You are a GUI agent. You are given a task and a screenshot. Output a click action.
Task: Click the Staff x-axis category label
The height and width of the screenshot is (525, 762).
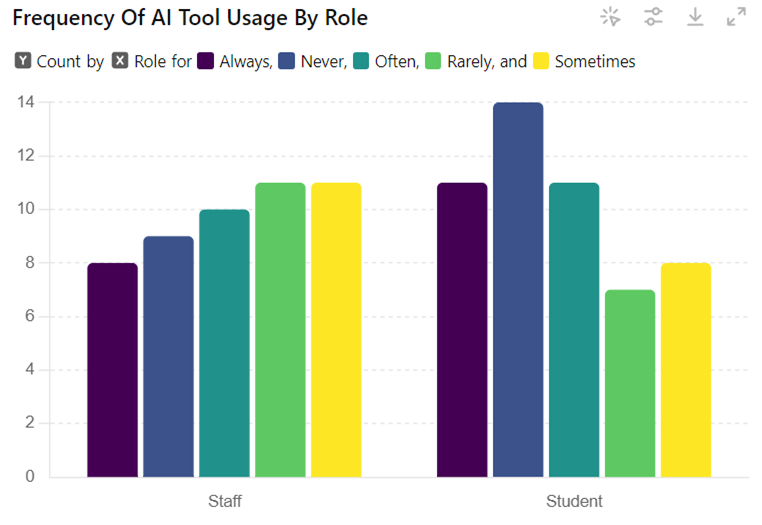(224, 500)
